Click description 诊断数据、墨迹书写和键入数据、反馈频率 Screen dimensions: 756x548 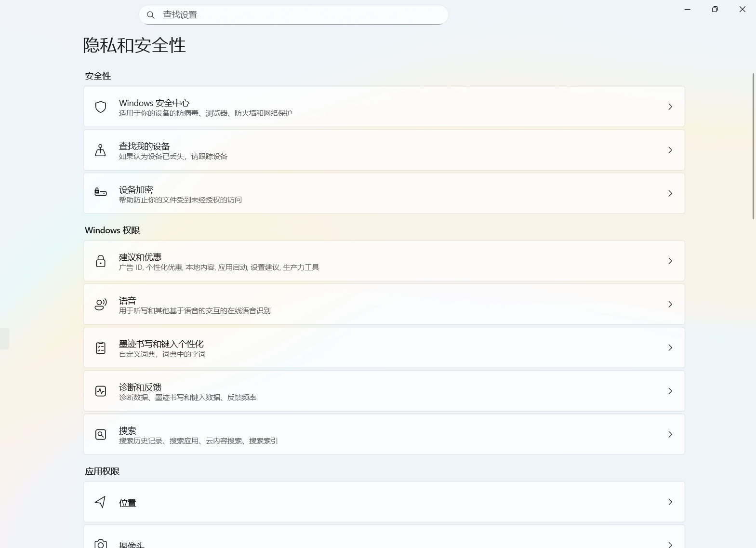pyautogui.click(x=187, y=398)
